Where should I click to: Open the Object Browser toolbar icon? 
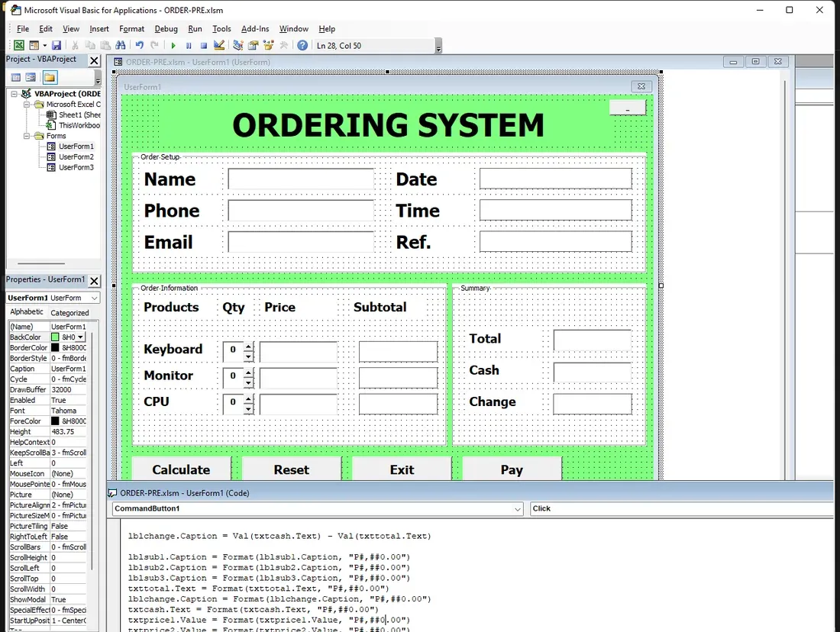click(x=268, y=46)
